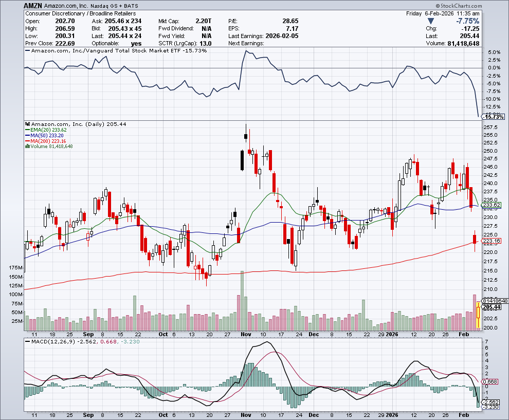
Task: Click the Open value 202.70
Action: pyautogui.click(x=65, y=21)
